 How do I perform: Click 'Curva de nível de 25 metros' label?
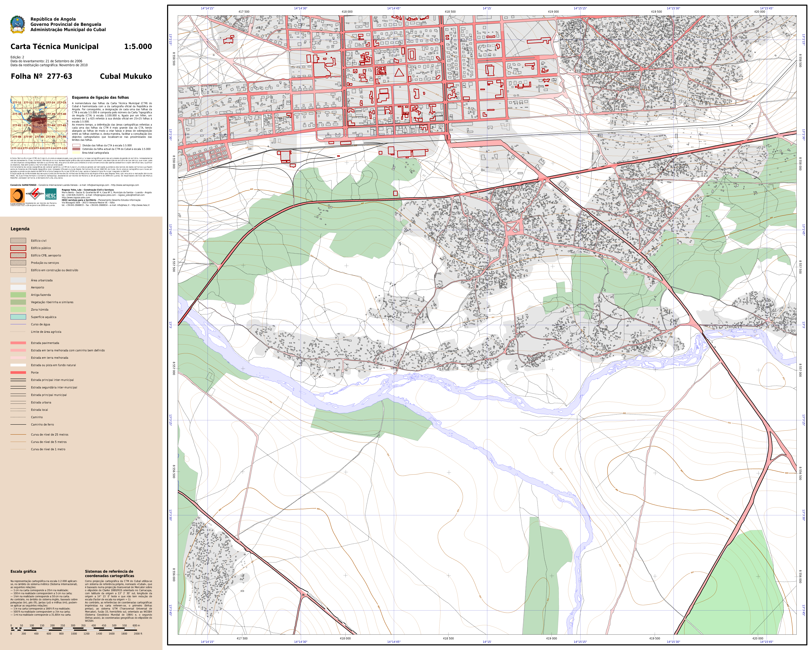(50, 434)
